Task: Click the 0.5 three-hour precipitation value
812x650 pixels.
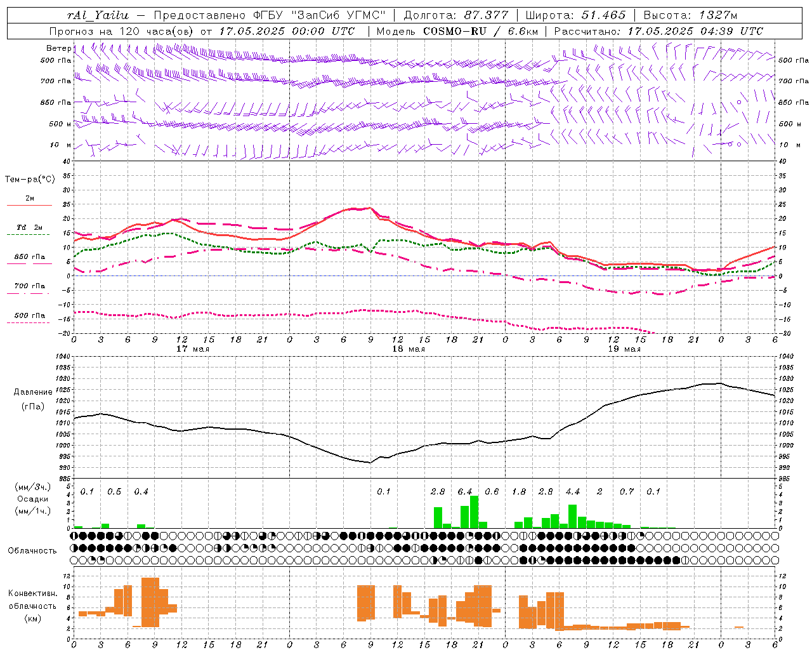Action: tap(114, 492)
